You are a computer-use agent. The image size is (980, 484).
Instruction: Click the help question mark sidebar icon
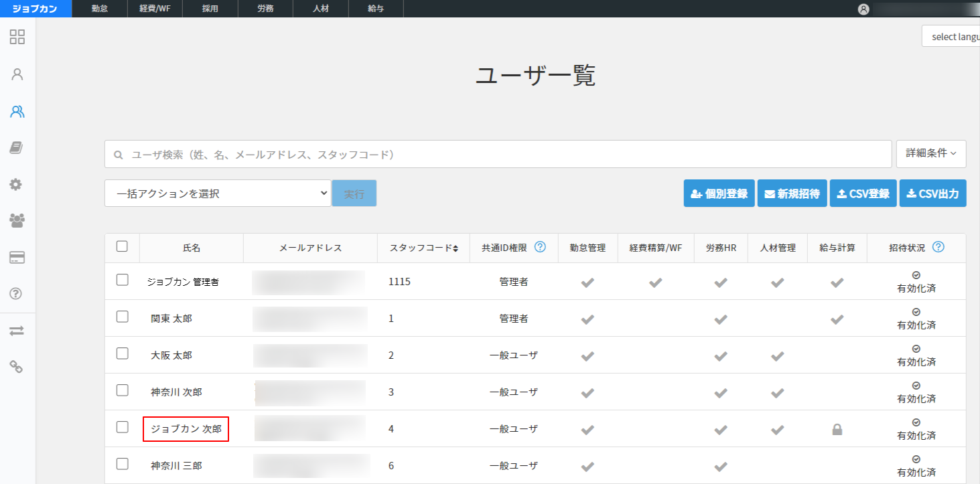(x=17, y=294)
